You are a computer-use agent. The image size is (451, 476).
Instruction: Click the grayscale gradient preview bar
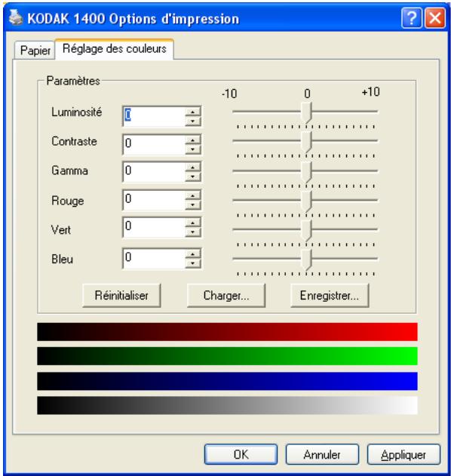227,405
